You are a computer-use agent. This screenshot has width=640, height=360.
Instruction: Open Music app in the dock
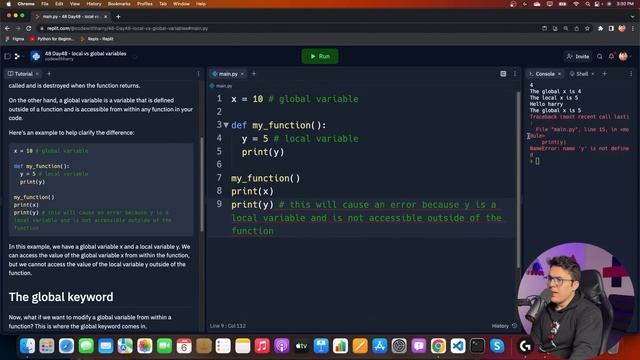point(262,346)
